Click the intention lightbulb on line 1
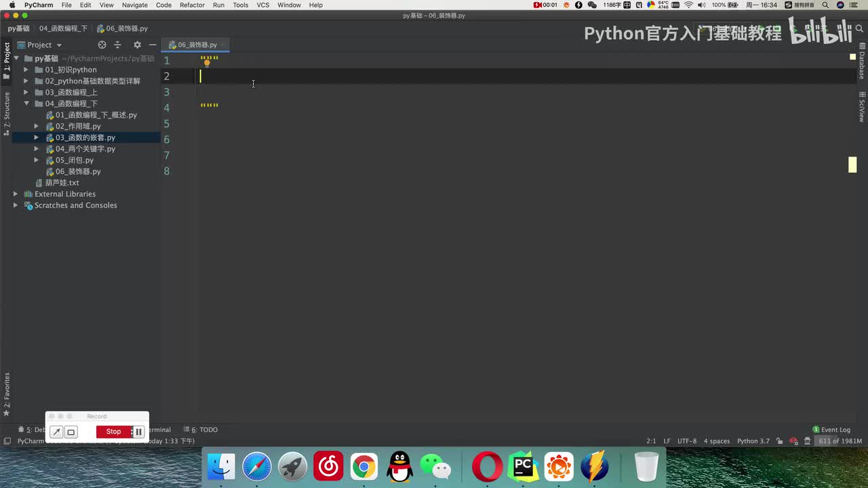The width and height of the screenshot is (868, 488). click(207, 62)
